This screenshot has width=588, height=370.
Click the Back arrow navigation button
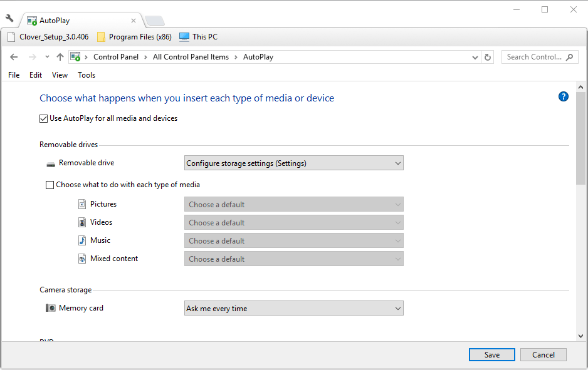pyautogui.click(x=14, y=57)
